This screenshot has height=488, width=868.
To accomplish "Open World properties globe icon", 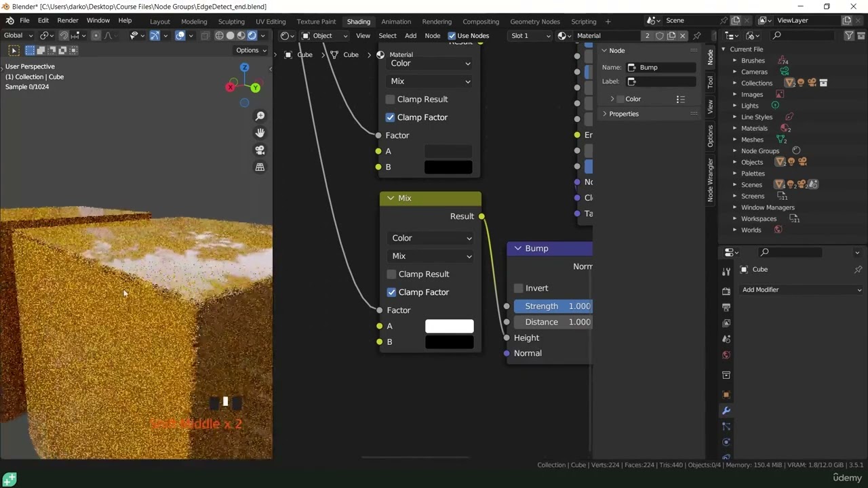I will (x=726, y=355).
